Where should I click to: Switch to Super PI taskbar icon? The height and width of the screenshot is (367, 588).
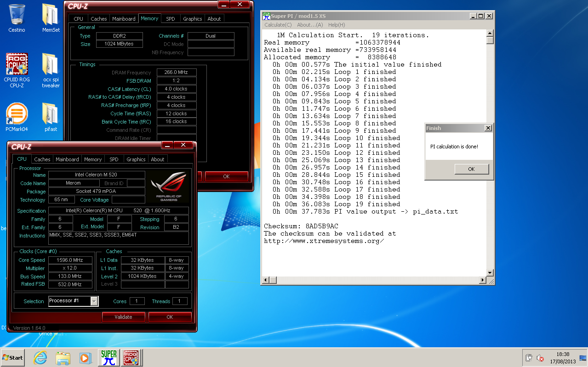point(109,358)
